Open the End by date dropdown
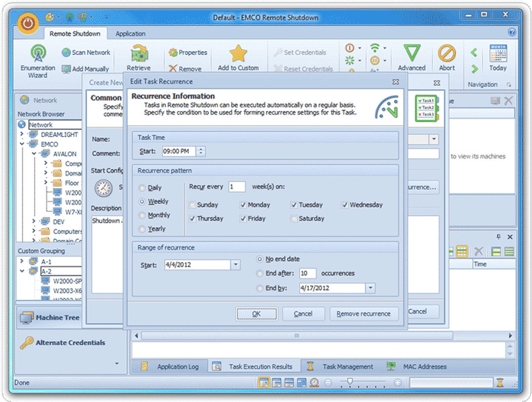This screenshot has width=532, height=402. (371, 288)
